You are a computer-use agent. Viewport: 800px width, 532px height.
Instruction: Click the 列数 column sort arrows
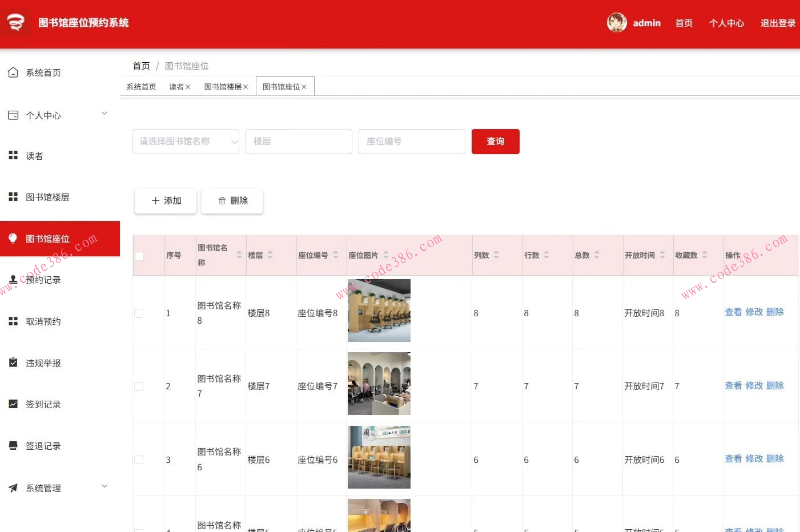pos(496,255)
